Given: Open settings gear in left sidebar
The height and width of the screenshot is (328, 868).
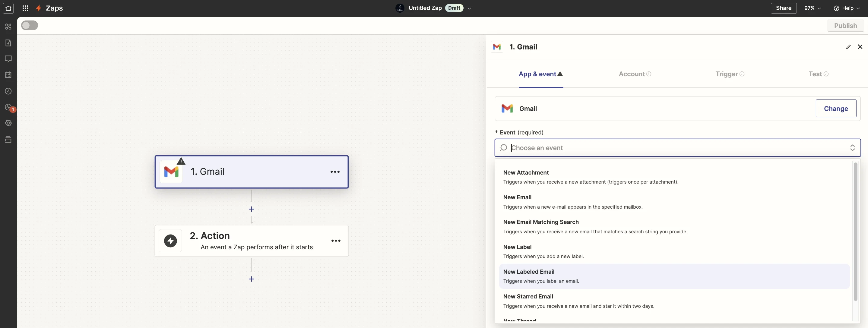Looking at the screenshot, I should [x=8, y=123].
